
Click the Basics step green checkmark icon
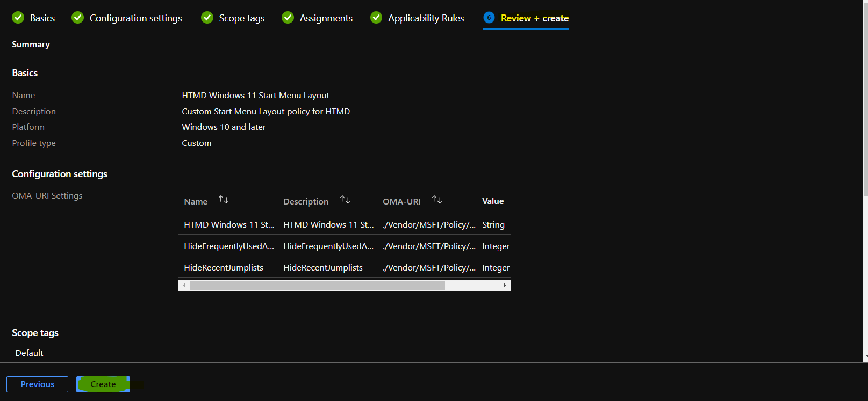18,18
